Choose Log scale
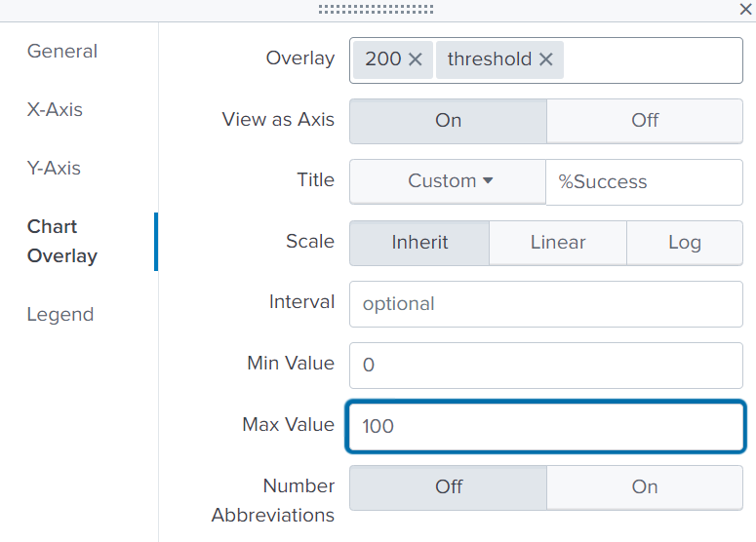Viewport: 756px width, 542px height. pos(684,243)
